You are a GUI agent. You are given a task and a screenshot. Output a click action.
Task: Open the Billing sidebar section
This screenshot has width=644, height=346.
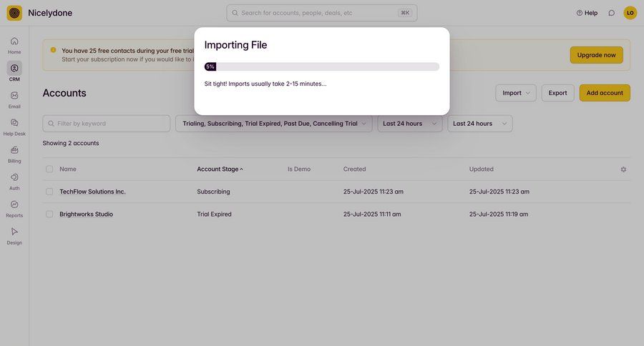pyautogui.click(x=14, y=154)
